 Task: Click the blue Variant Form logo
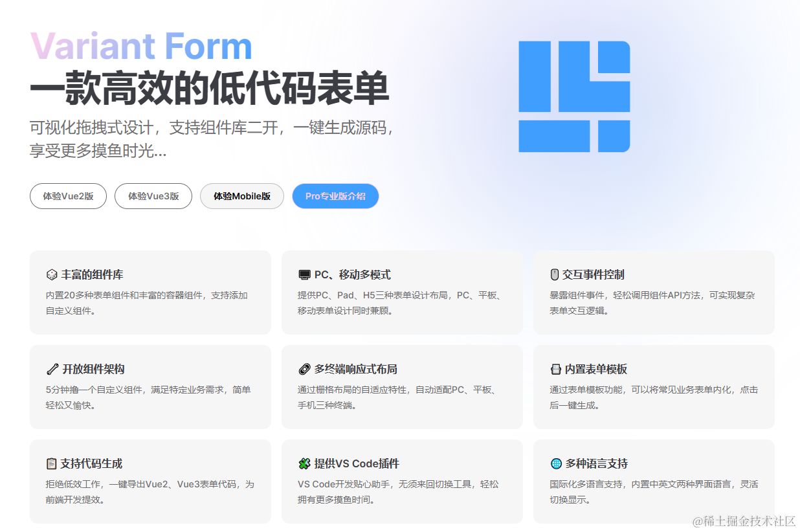[x=574, y=96]
